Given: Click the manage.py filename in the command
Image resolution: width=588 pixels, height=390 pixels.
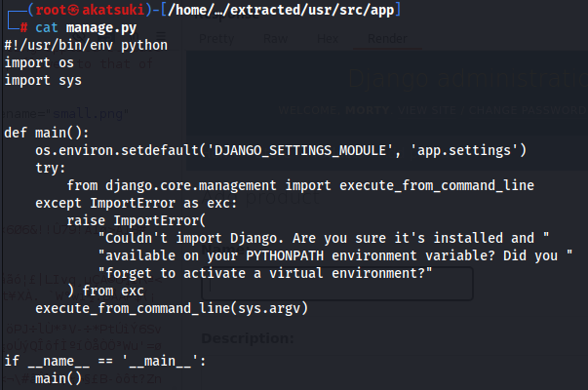Looking at the screenshot, I should coord(101,28).
